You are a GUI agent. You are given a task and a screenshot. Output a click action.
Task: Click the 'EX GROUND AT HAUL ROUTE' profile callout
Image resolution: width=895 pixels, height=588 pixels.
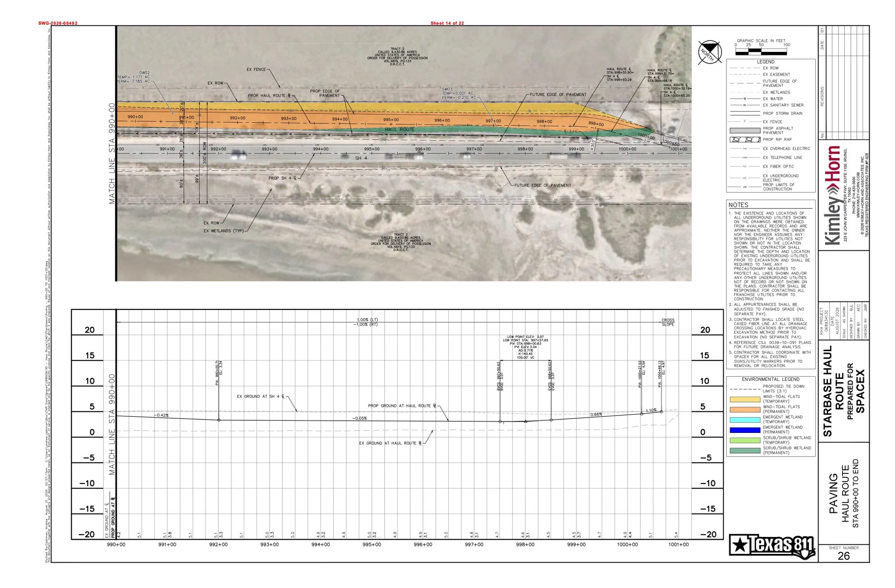click(x=390, y=443)
